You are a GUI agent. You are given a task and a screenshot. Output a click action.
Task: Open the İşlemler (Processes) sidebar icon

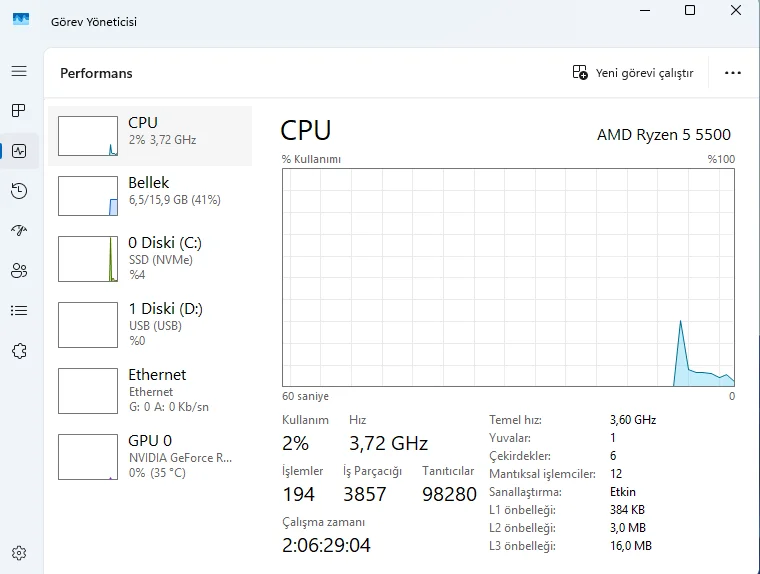(x=19, y=110)
